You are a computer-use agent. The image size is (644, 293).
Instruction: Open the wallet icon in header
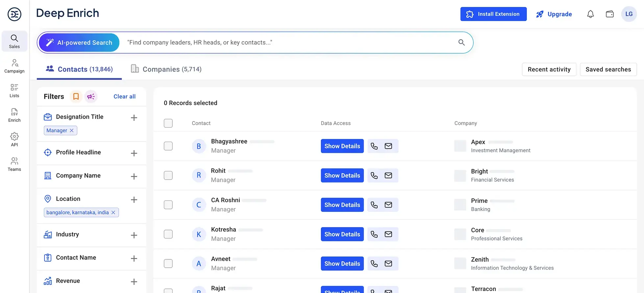(610, 14)
